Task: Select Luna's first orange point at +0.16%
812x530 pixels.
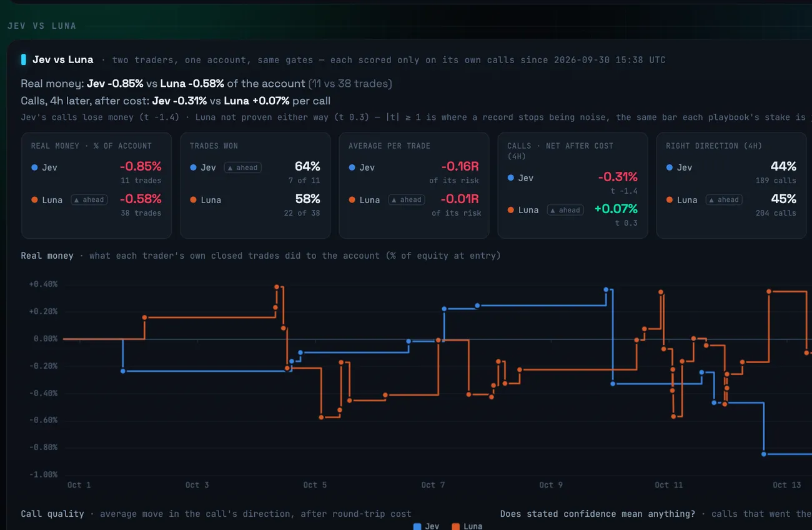Action: (x=144, y=317)
